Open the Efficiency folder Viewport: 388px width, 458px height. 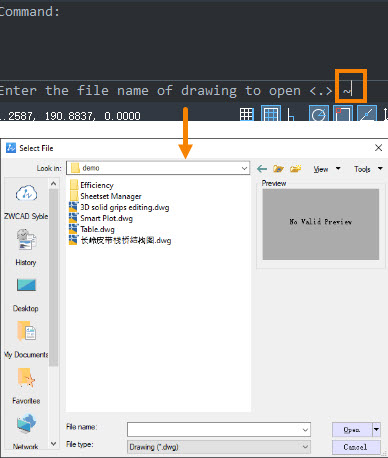click(92, 185)
